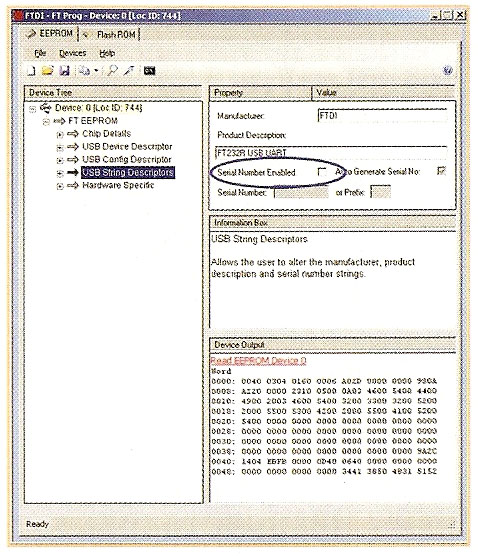478x556 pixels.
Task: Click the 'Ready' status bar text
Action: 37,524
